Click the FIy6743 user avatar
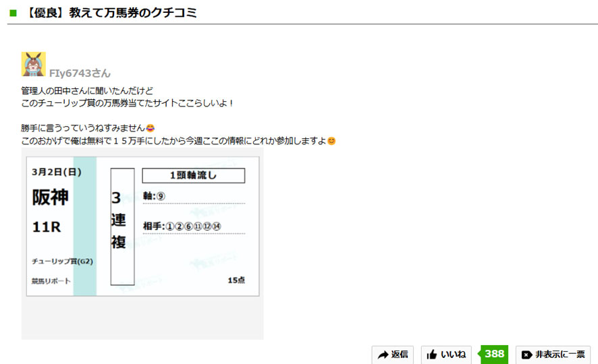Image resolution: width=598 pixels, height=364 pixels. pyautogui.click(x=34, y=64)
